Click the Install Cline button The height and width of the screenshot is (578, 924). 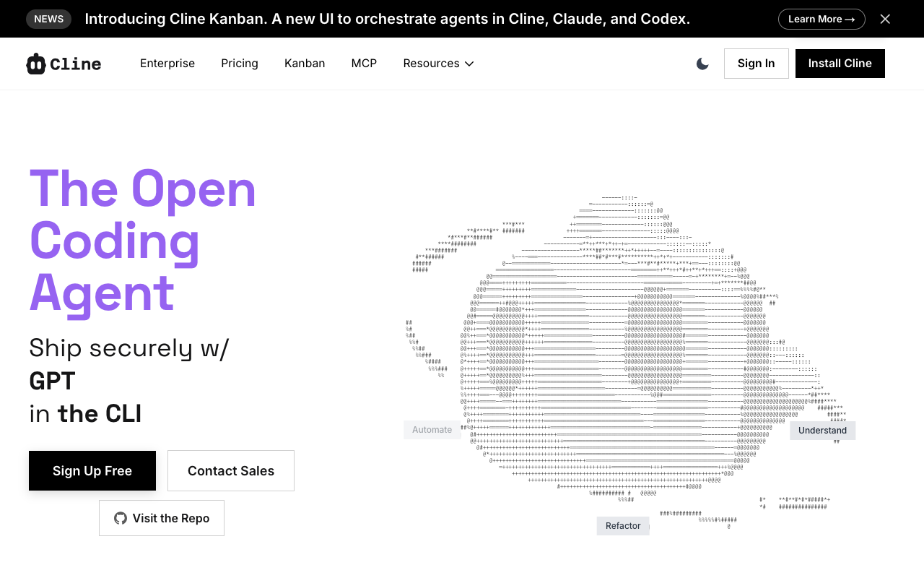(840, 64)
